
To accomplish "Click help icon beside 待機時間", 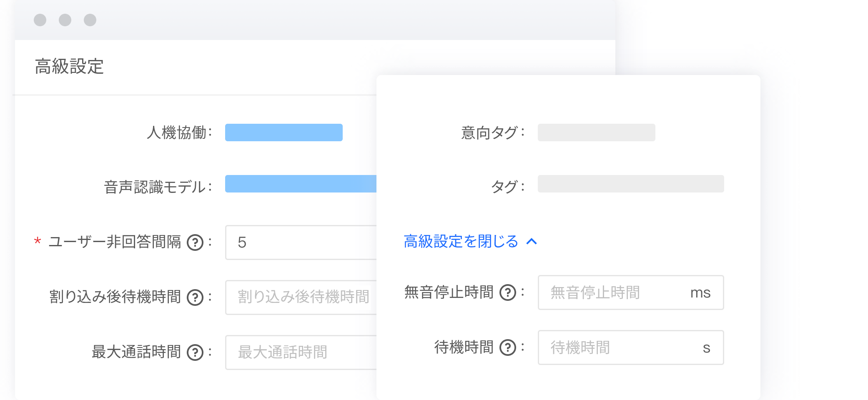I will click(507, 347).
